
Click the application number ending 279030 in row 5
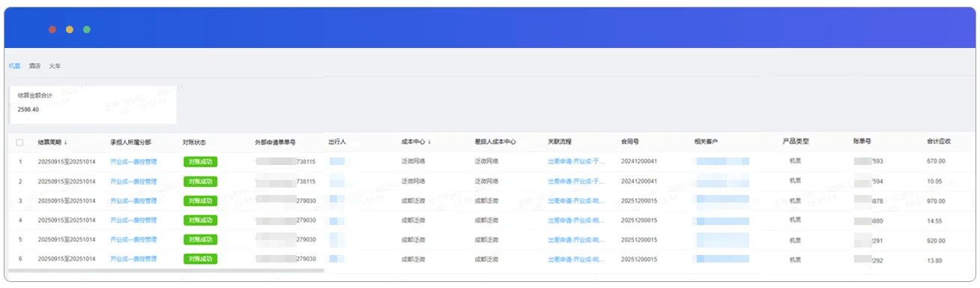285,240
